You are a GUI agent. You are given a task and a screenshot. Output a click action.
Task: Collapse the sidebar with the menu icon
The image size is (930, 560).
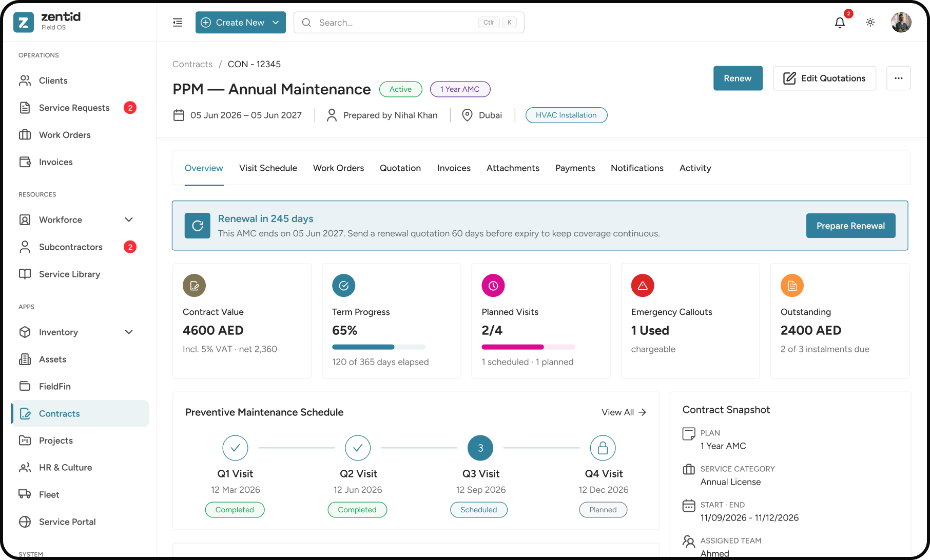pos(178,23)
